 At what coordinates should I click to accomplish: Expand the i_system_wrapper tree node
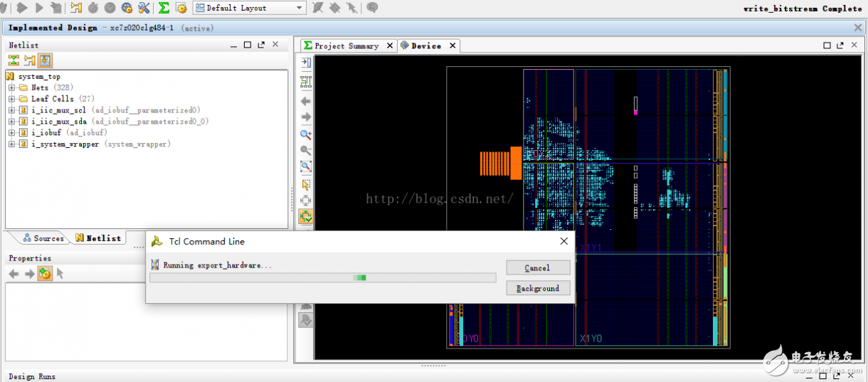pyautogui.click(x=12, y=144)
